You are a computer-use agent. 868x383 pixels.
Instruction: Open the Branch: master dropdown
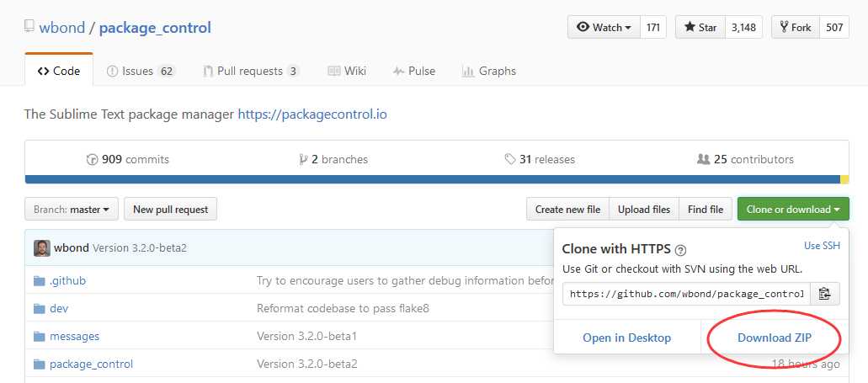point(72,210)
